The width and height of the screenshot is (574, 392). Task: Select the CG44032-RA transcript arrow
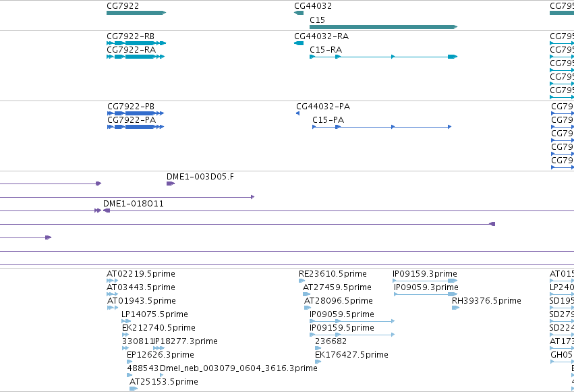pyautogui.click(x=299, y=43)
